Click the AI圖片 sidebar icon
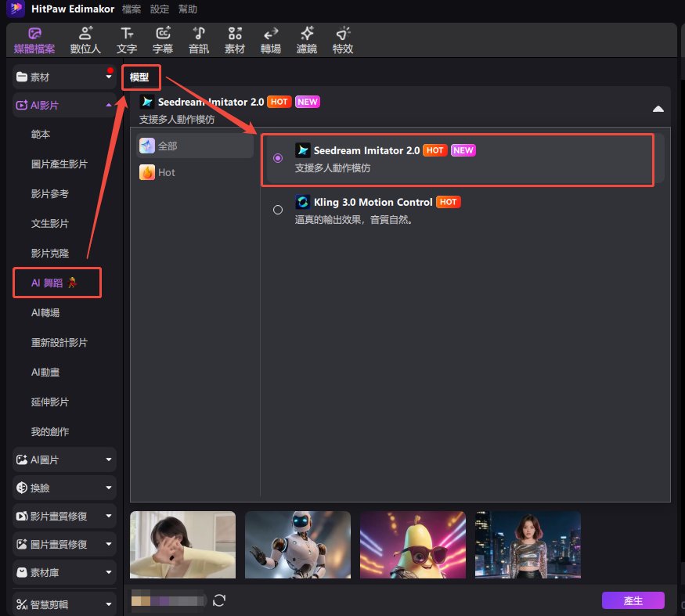 (x=22, y=459)
